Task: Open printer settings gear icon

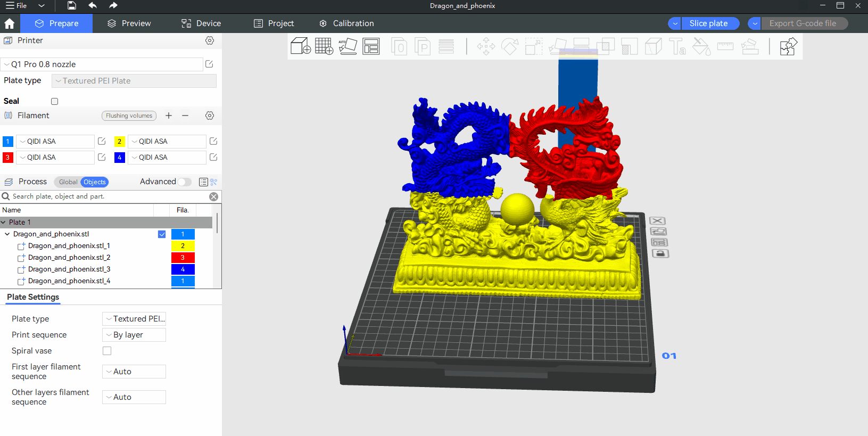Action: click(210, 40)
